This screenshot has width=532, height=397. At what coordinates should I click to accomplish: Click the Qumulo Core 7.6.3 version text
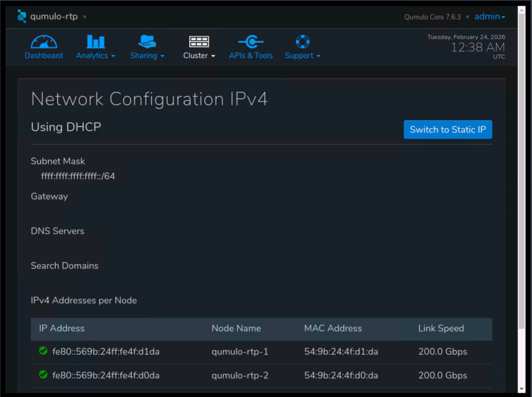click(432, 17)
